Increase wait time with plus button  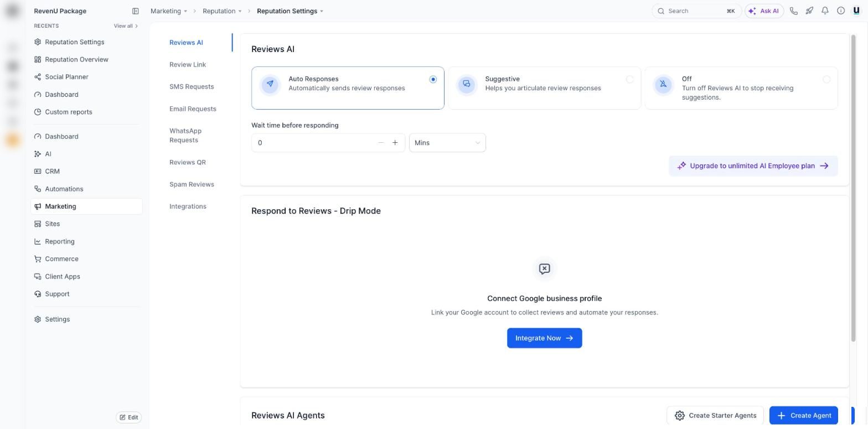[395, 143]
